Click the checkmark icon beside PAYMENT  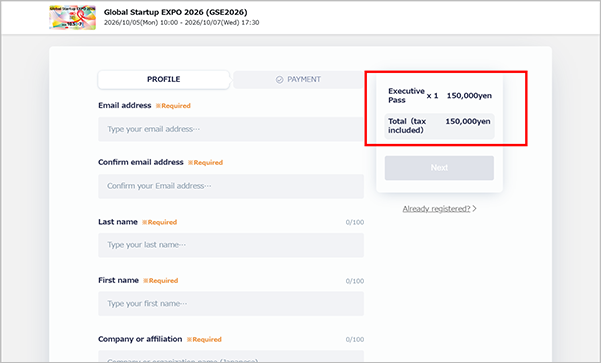pos(279,80)
